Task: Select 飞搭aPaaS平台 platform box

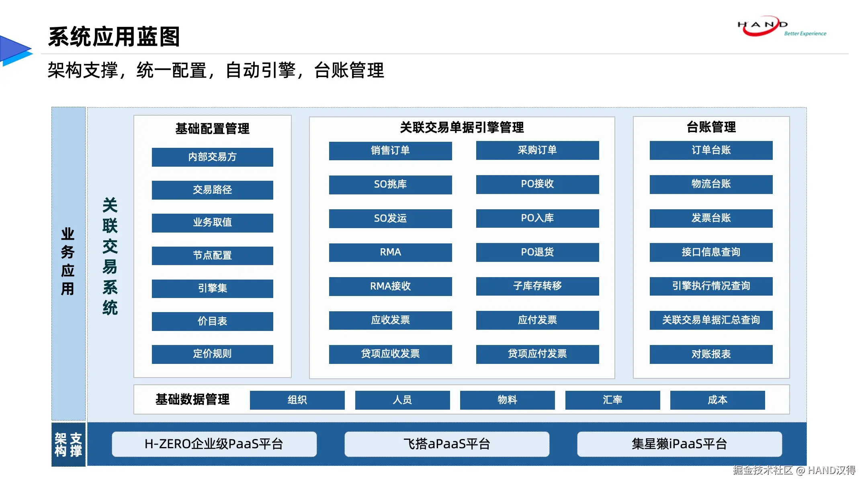Action: pos(447,444)
